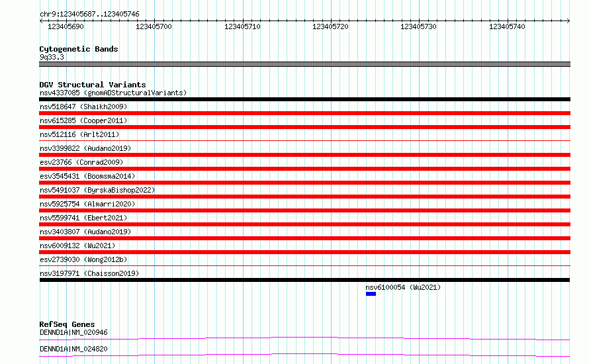Open variant nsv3403807 (Audano2019)
Screen dimensions: 589x364
click(x=85, y=232)
